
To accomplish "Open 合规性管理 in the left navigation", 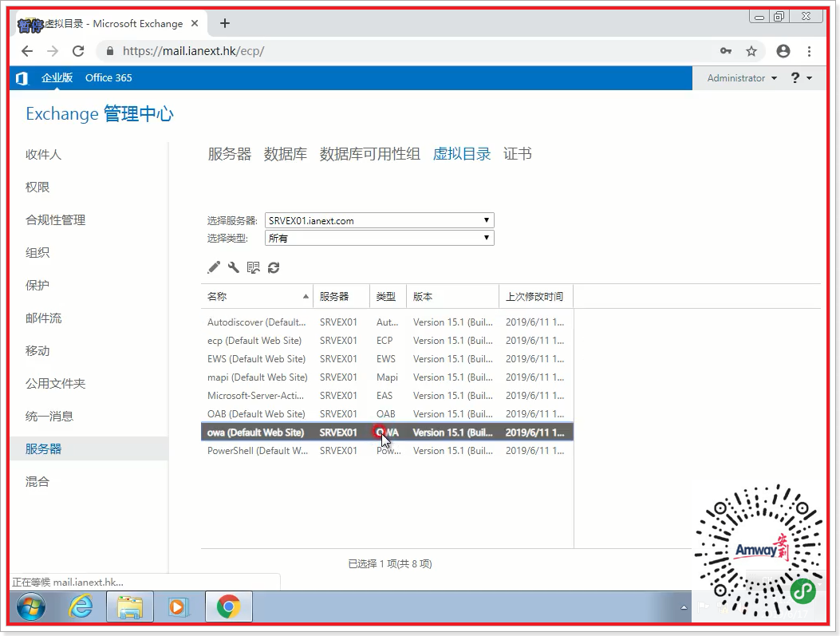I will click(x=56, y=219).
